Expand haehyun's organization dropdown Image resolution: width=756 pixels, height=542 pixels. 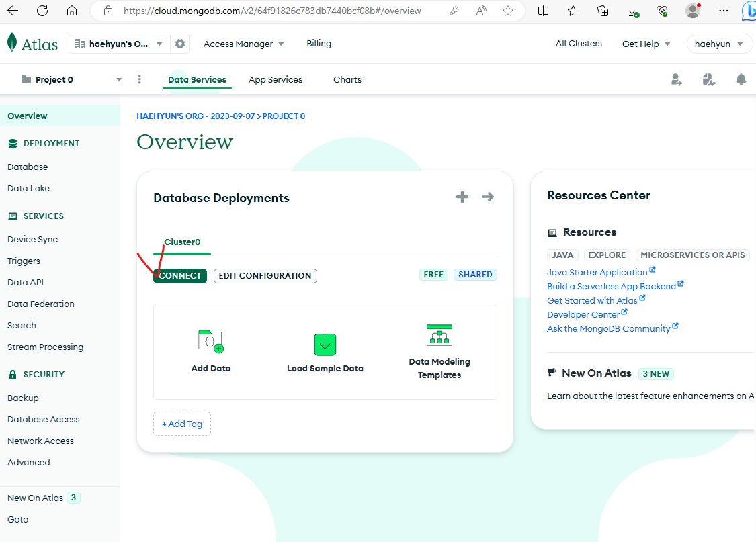click(118, 44)
